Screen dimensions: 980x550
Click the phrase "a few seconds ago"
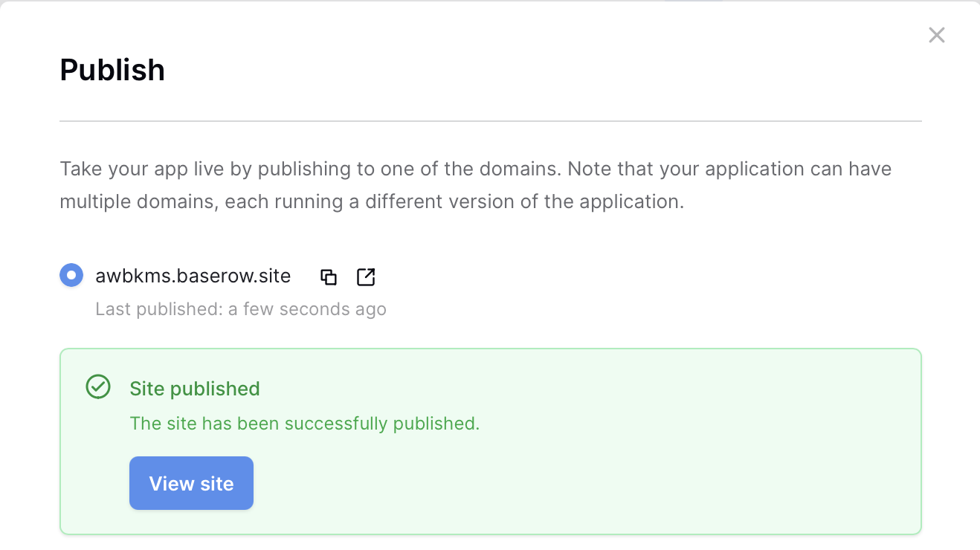click(307, 309)
